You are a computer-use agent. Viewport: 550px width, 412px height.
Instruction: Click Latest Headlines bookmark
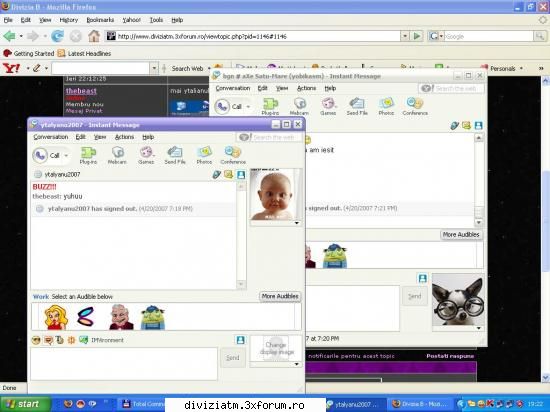(x=85, y=53)
